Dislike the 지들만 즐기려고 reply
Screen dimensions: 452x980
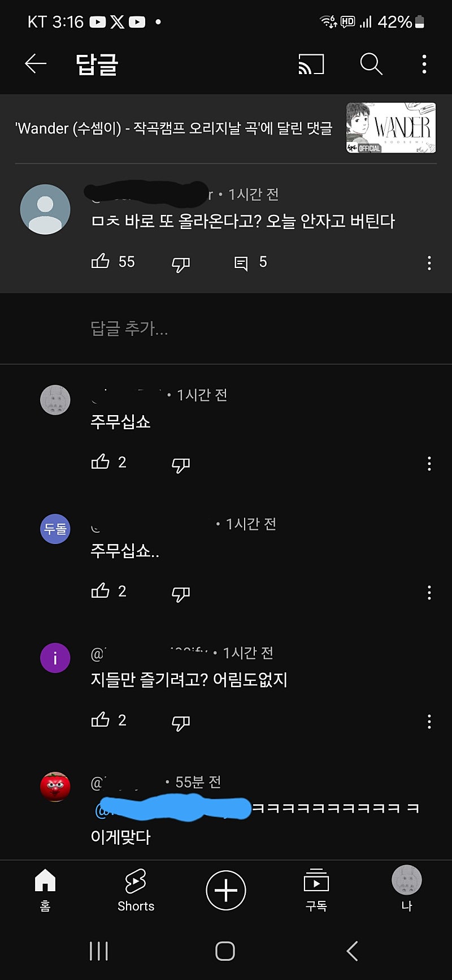[x=181, y=722]
